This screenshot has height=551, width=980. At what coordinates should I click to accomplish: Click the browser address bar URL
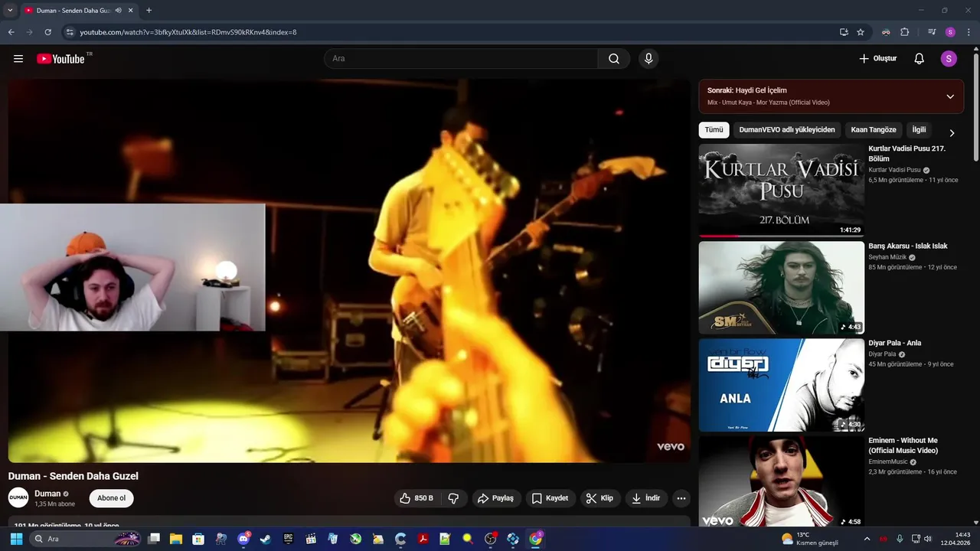188,32
